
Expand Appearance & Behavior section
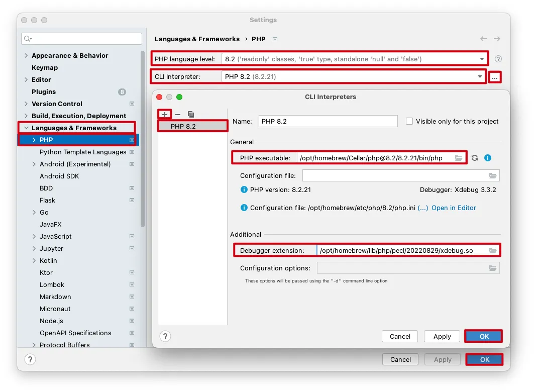pos(26,55)
